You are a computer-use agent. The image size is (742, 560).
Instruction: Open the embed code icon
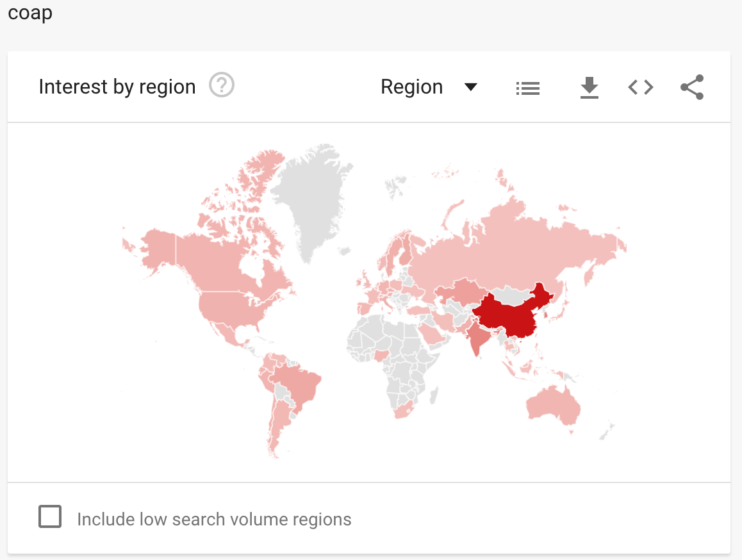coord(641,87)
